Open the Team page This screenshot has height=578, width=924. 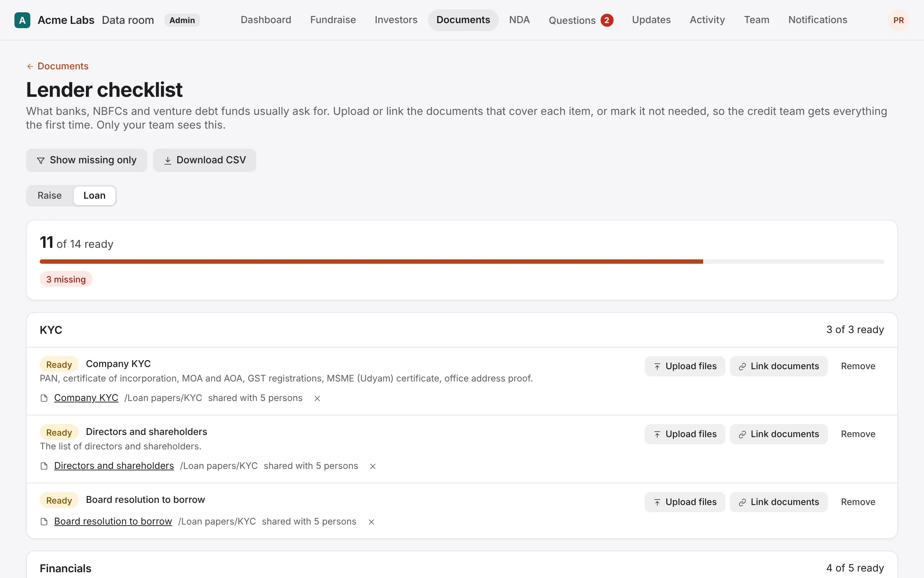(757, 20)
